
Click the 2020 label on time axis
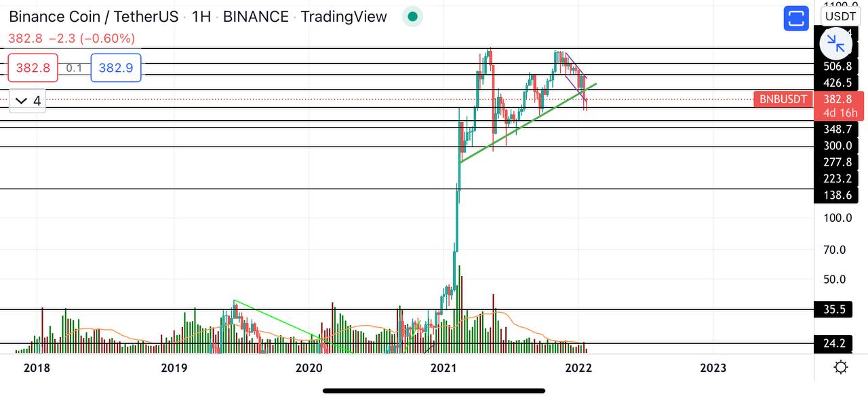tap(309, 368)
